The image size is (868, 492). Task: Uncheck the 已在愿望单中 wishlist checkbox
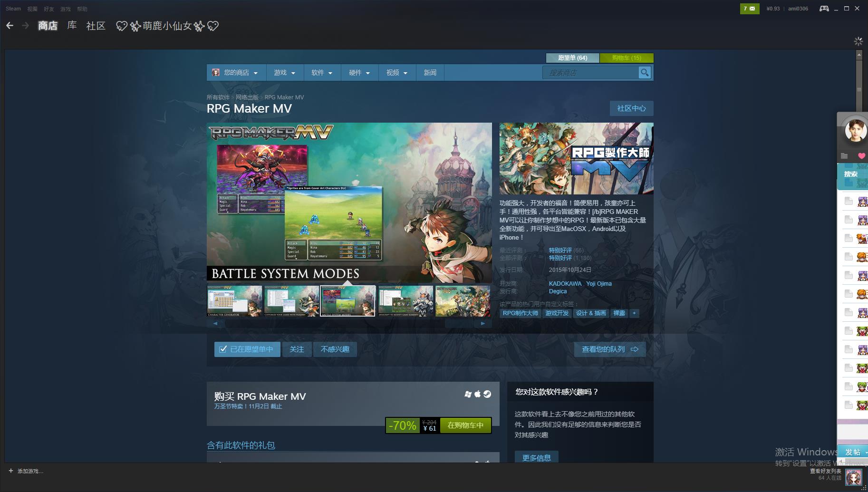coord(223,349)
